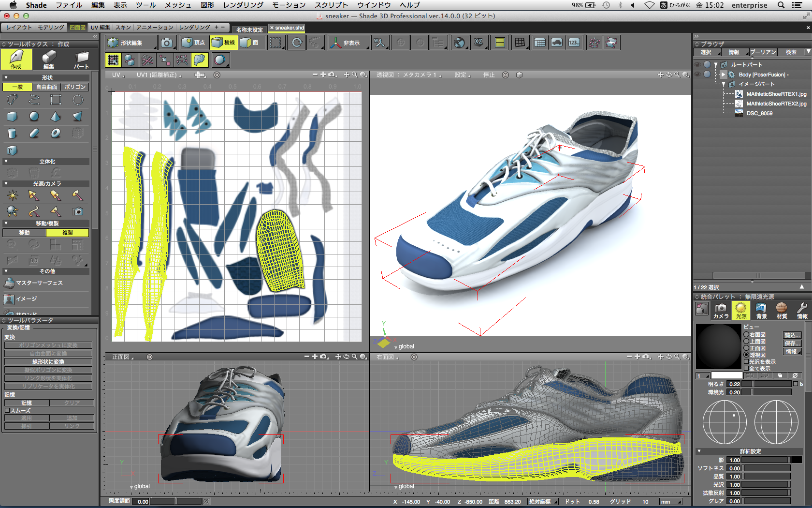Select the torus shape tool

(x=56, y=133)
